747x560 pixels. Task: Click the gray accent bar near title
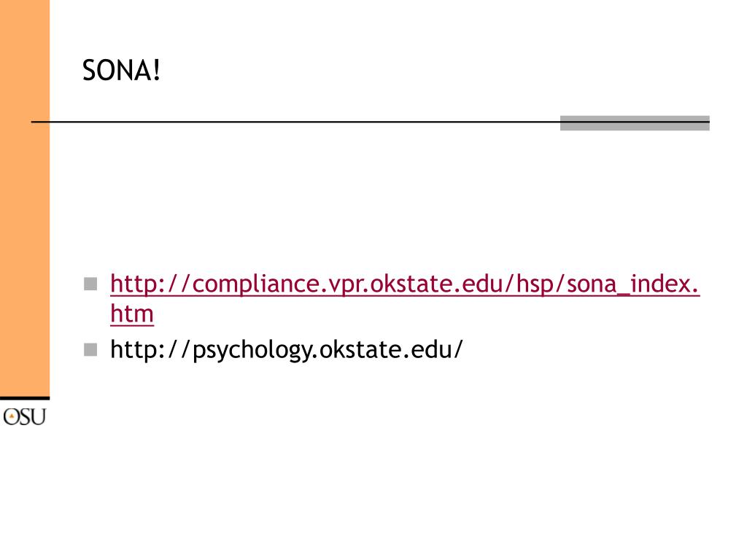coord(635,123)
